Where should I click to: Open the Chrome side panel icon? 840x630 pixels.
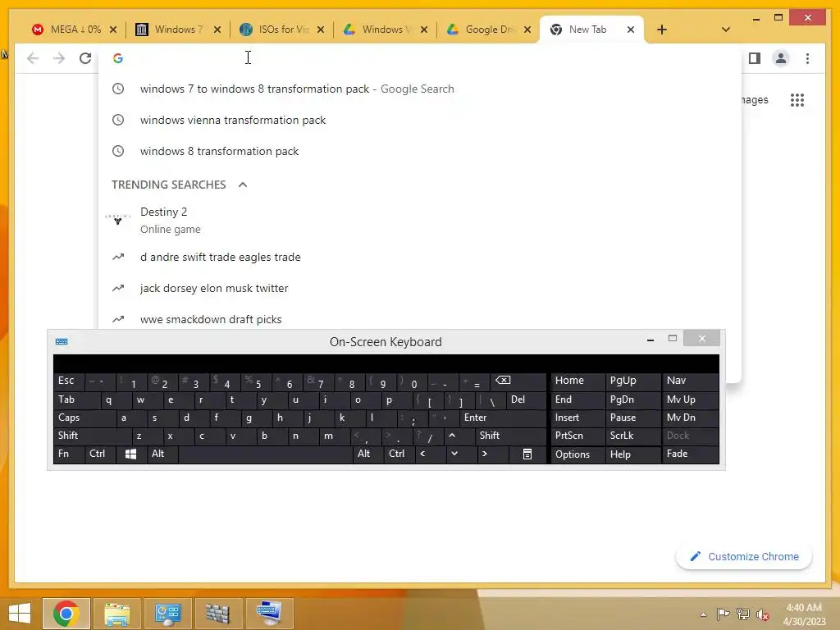pyautogui.click(x=755, y=58)
